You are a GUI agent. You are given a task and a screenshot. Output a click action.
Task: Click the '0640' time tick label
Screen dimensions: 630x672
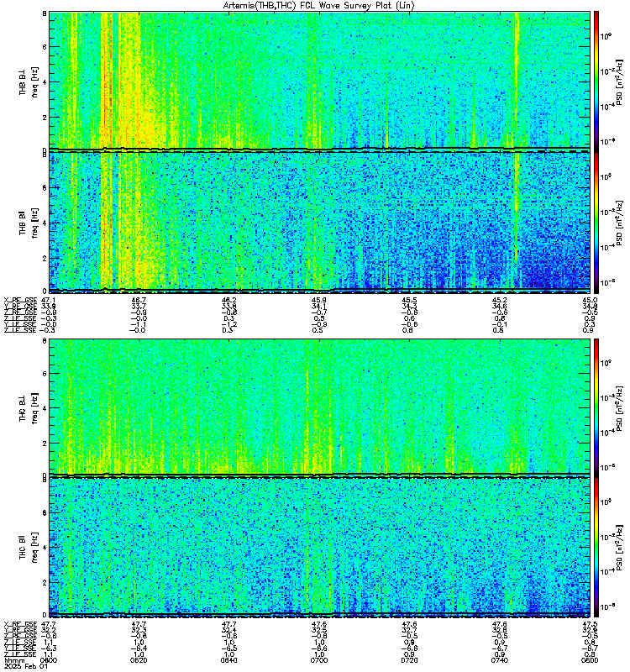[228, 660]
